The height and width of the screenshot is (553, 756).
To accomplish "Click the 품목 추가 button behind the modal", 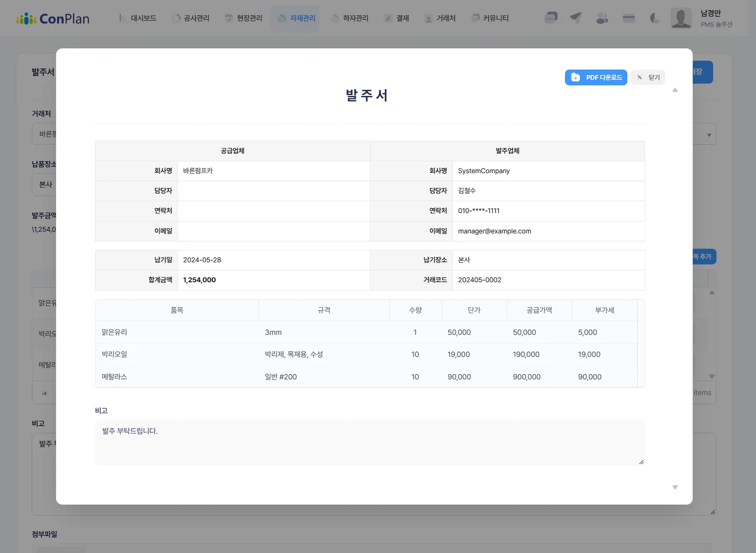I will [703, 257].
